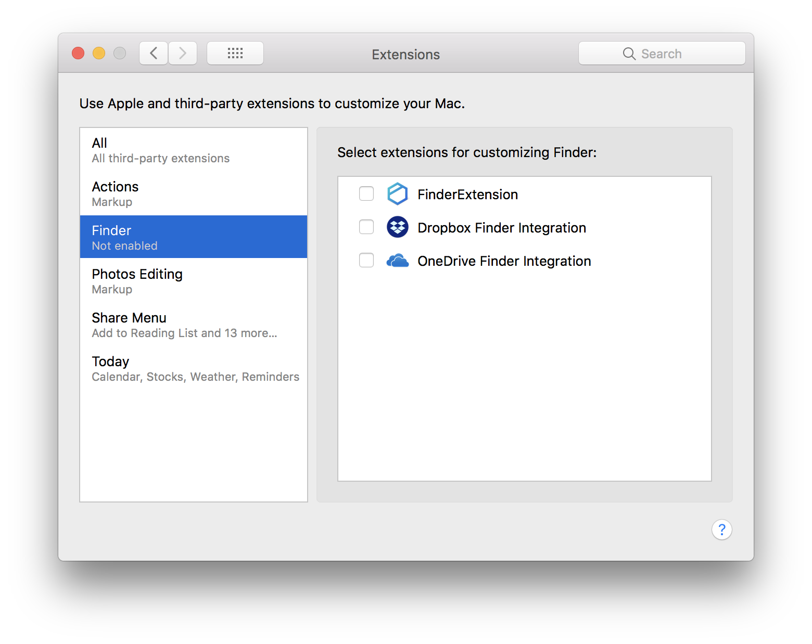Click the magnifying glass search icon
Image resolution: width=812 pixels, height=644 pixels.
(629, 54)
